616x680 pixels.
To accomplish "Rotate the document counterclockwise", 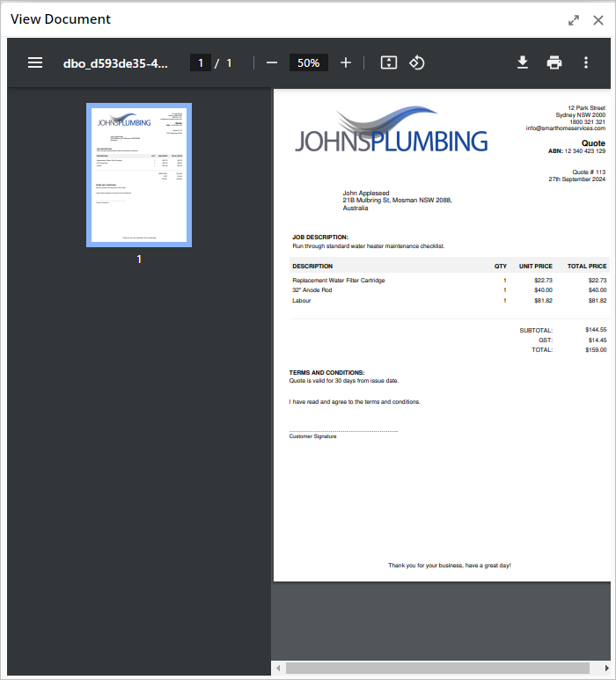I will [x=417, y=62].
